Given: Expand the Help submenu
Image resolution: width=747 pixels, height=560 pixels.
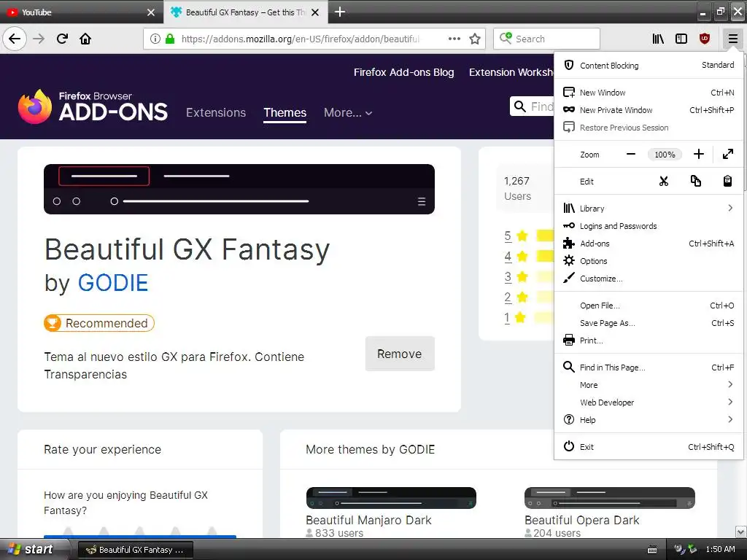Looking at the screenshot, I should click(649, 420).
